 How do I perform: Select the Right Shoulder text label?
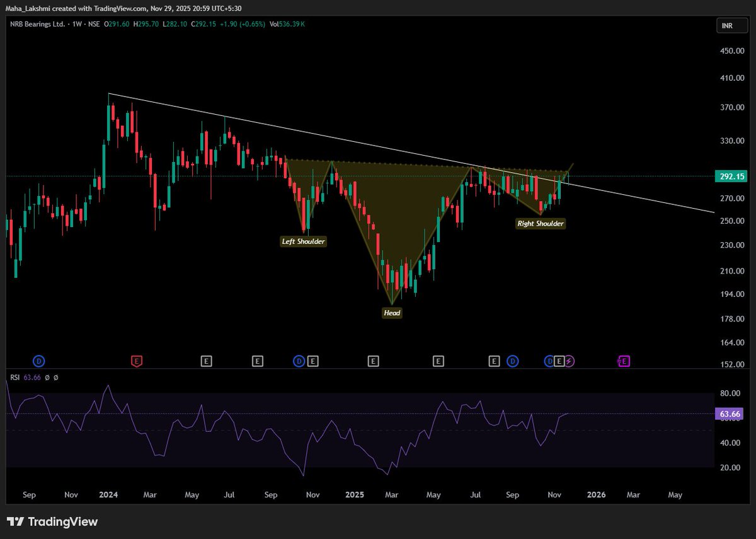coord(541,223)
